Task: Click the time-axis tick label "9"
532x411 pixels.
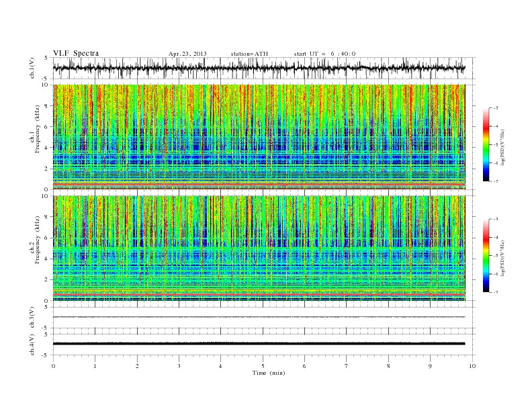Action: [430, 366]
